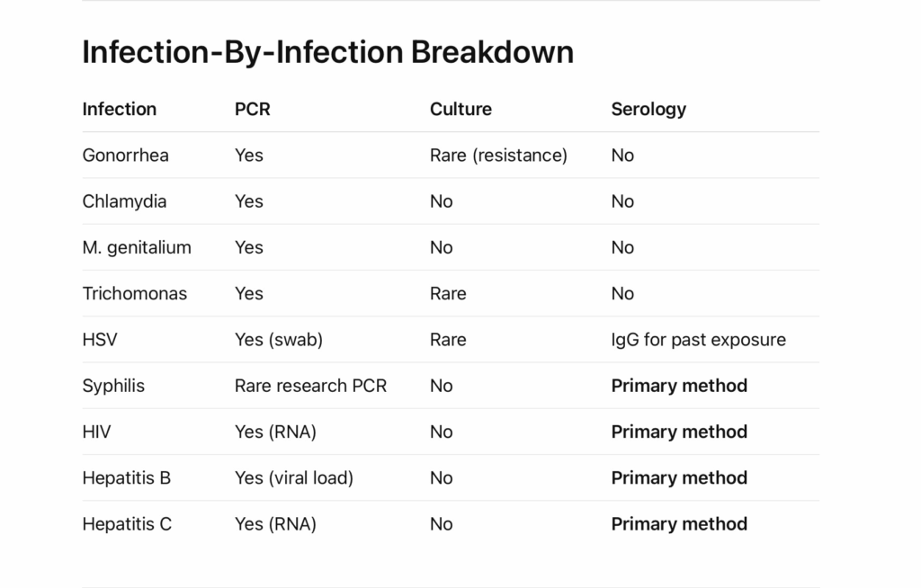Screen dimensions: 921x588
Task: Click the Yes (viral load) cell
Action: tap(293, 477)
